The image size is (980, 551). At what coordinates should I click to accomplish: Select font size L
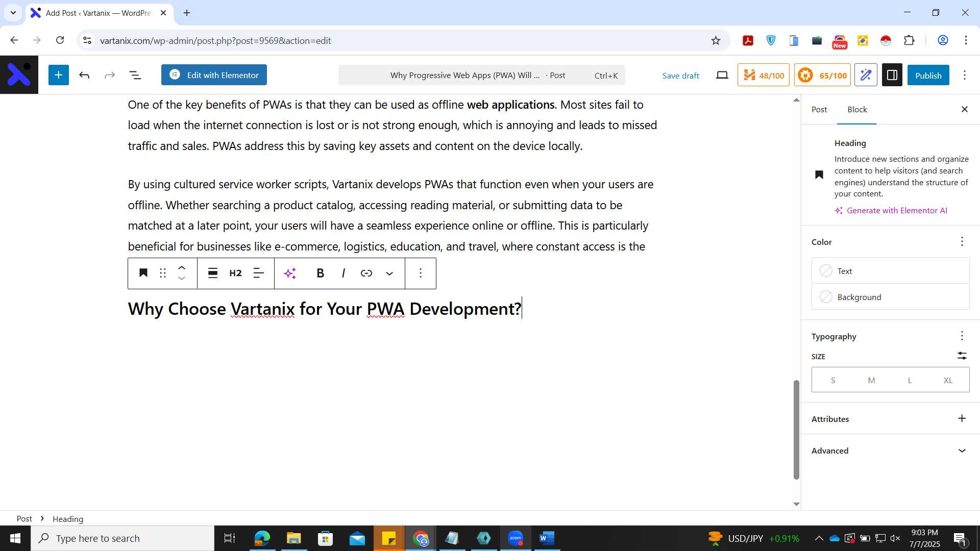pos(910,380)
